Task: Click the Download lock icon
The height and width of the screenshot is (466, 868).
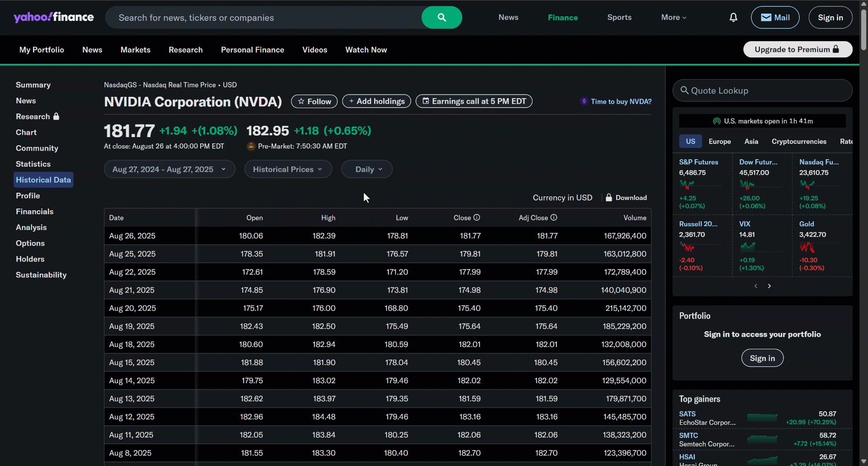Action: [609, 197]
